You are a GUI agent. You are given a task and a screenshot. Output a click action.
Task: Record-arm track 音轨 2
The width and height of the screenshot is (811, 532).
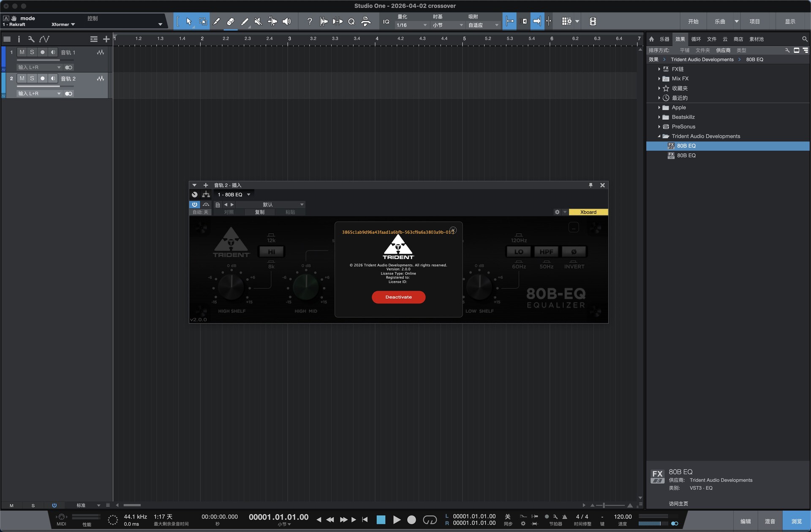tap(42, 79)
